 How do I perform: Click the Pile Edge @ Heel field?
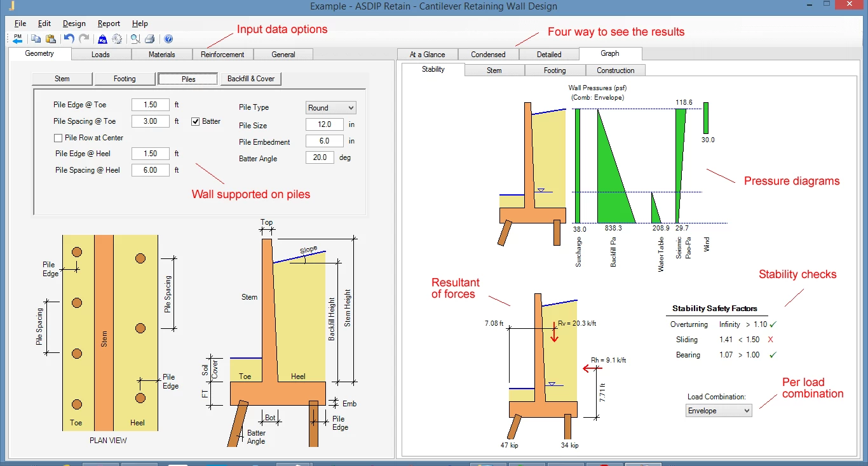coord(151,154)
